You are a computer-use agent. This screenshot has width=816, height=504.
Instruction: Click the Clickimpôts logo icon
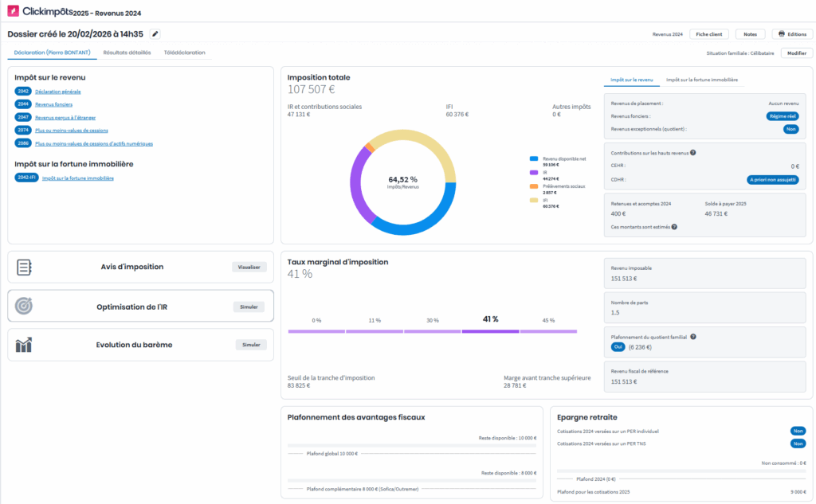[x=14, y=12]
